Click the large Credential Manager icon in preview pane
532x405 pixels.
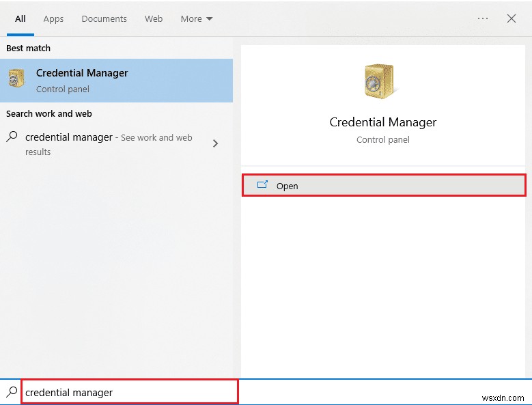tap(378, 82)
